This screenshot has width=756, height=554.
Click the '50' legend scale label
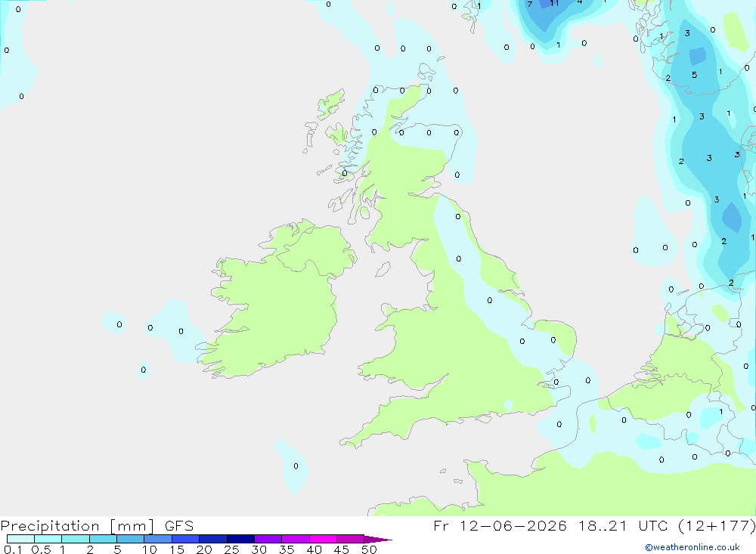[x=369, y=549]
